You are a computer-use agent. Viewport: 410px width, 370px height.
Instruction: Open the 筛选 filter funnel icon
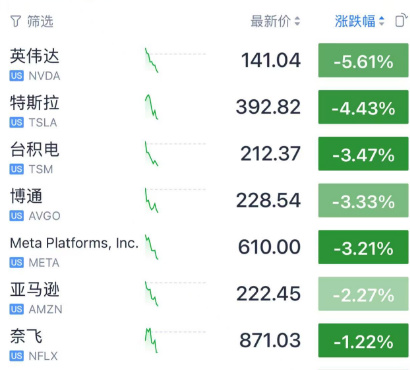click(15, 21)
